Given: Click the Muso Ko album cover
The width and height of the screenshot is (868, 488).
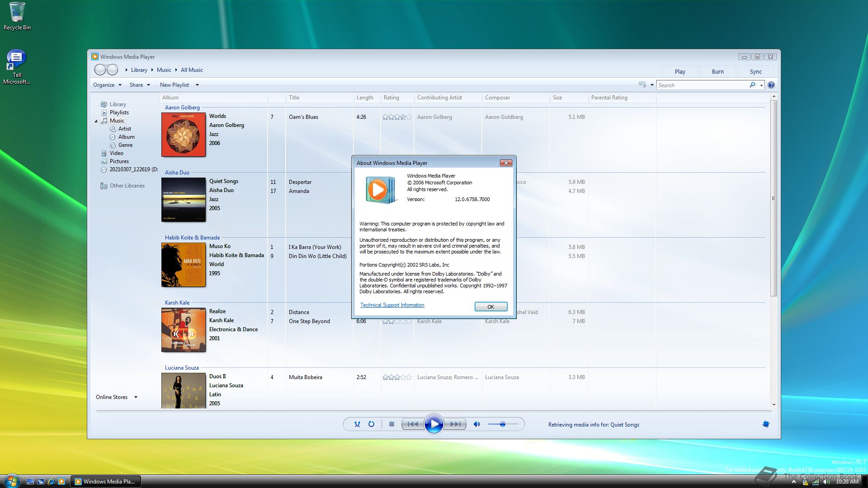Looking at the screenshot, I should pos(184,265).
